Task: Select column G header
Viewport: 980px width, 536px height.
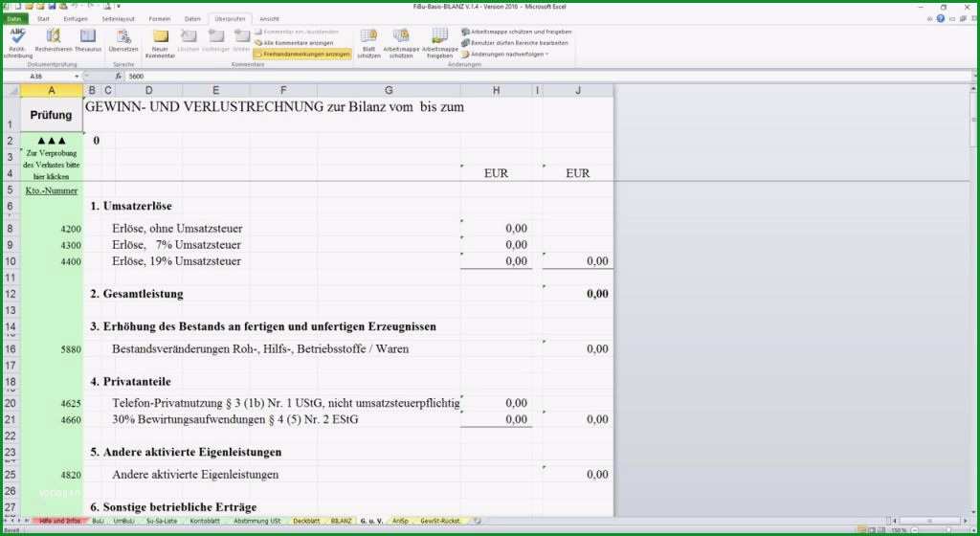Action: point(389,91)
